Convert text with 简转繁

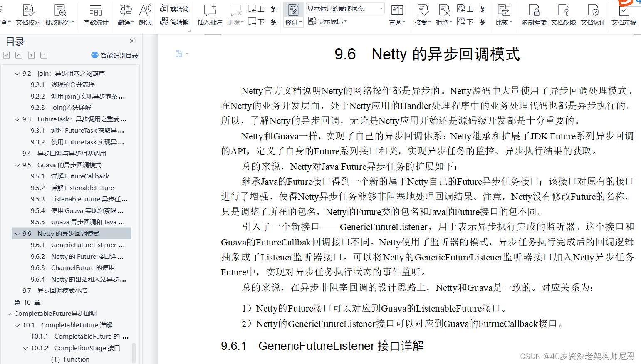[x=175, y=21]
